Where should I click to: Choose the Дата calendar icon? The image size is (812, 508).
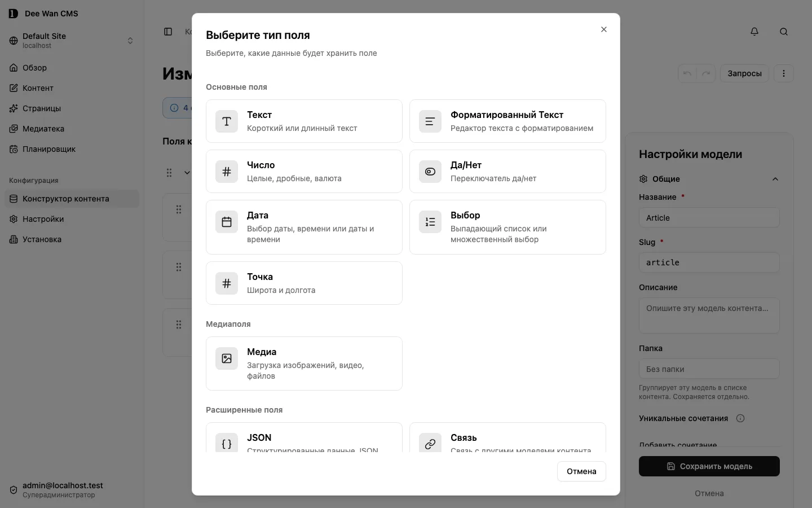pyautogui.click(x=227, y=222)
